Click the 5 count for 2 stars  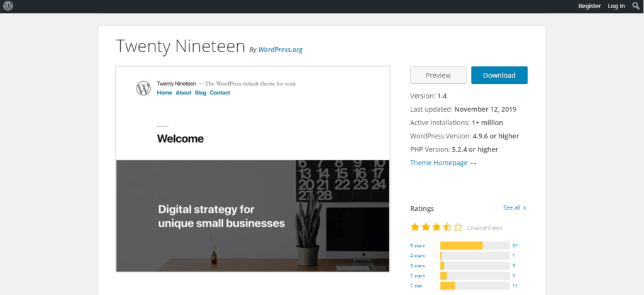513,276
